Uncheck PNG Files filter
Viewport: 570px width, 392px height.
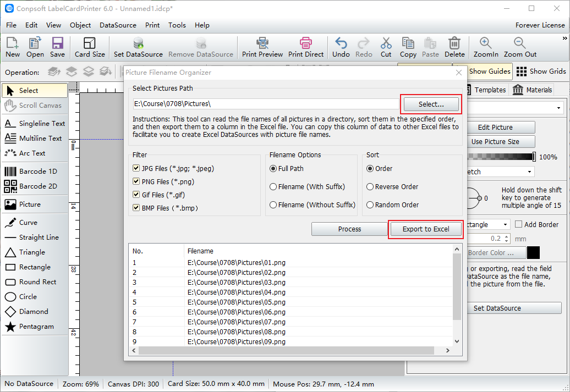(x=136, y=181)
